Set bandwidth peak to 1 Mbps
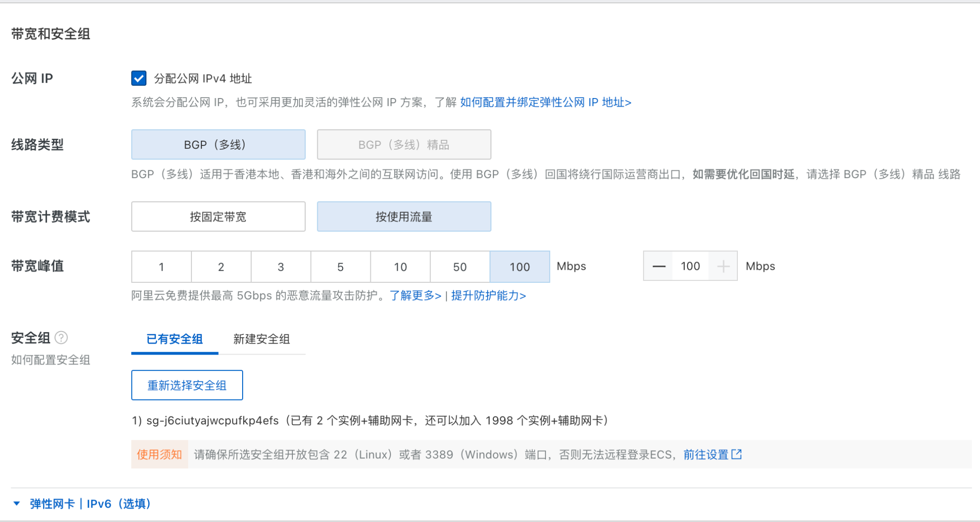 pyautogui.click(x=161, y=267)
